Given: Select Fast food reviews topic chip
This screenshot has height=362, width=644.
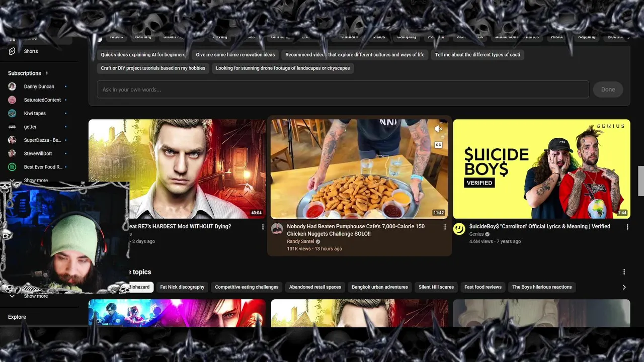Looking at the screenshot, I should (483, 287).
